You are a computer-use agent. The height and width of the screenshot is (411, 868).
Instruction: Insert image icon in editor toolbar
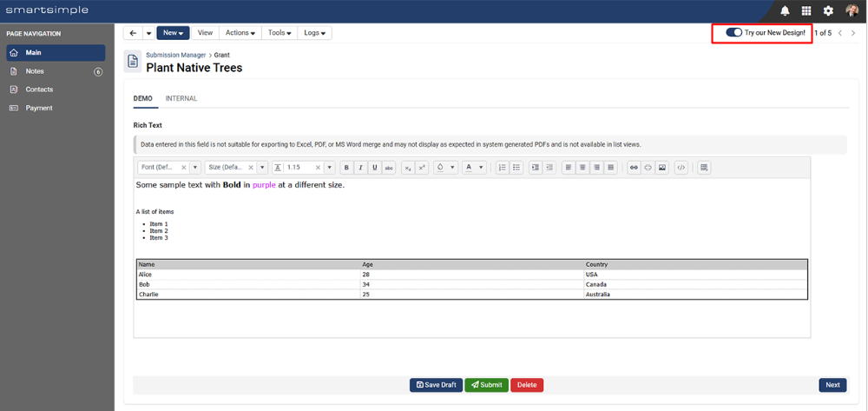(661, 168)
